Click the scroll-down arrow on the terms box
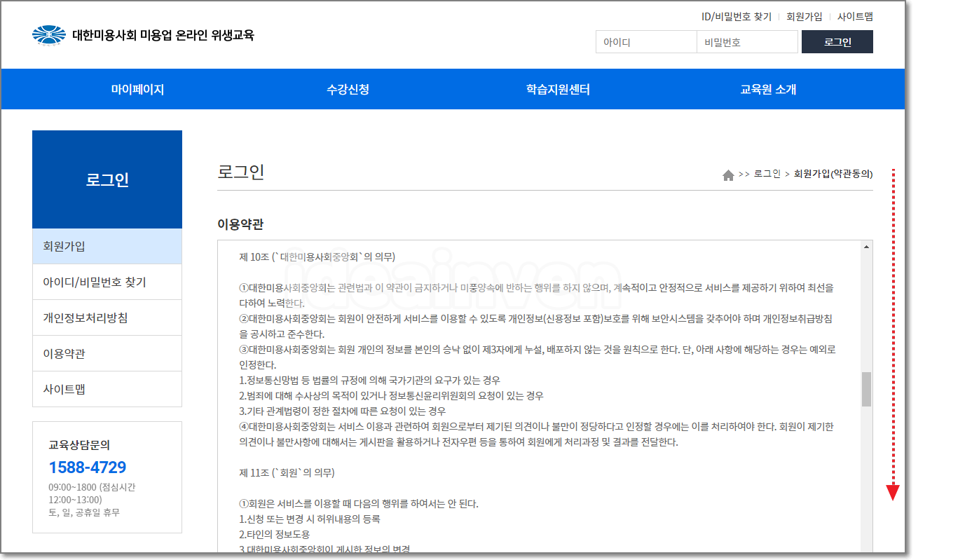979x560 pixels. [x=866, y=549]
